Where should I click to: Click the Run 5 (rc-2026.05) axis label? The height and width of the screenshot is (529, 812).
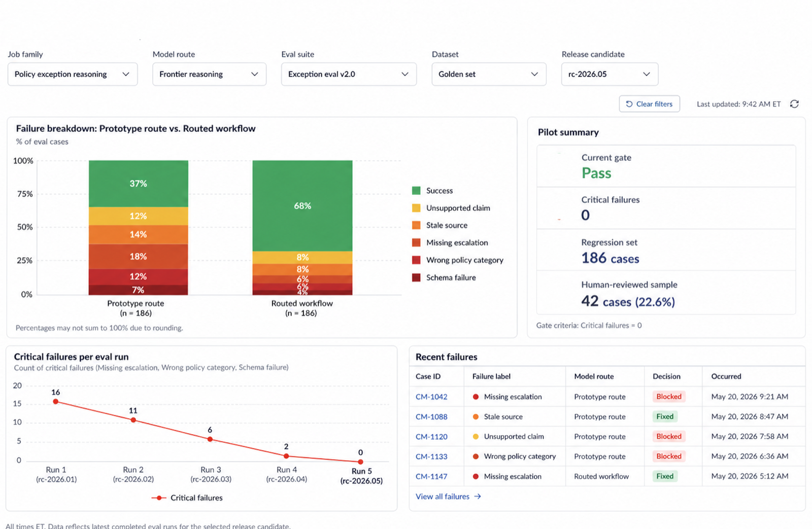point(361,476)
